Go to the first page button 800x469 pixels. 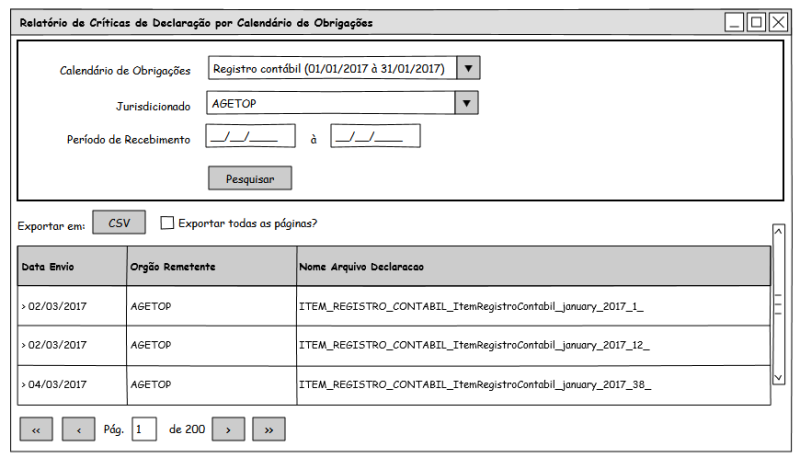pos(36,429)
